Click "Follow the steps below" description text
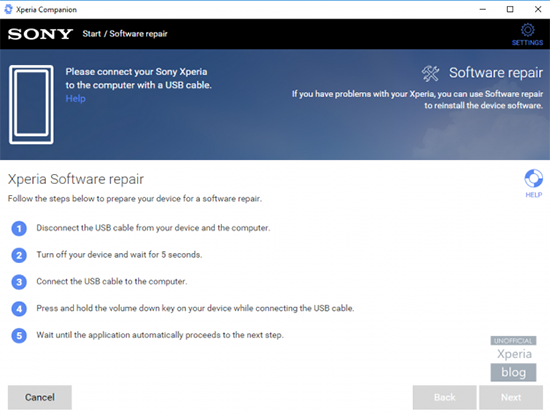Image resolution: width=550 pixels, height=415 pixels. tap(135, 199)
